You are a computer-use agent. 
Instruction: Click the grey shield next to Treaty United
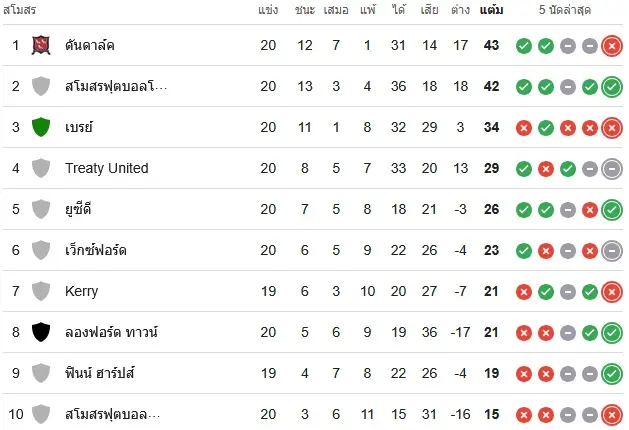41,168
